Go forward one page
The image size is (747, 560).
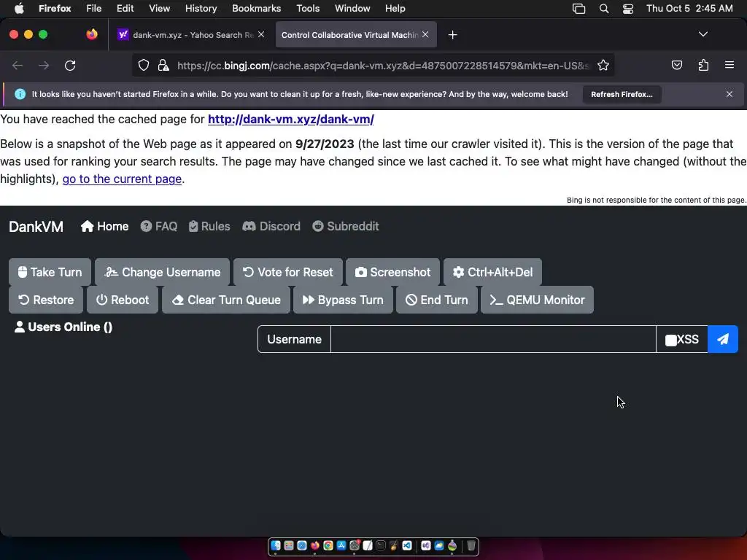pos(44,65)
